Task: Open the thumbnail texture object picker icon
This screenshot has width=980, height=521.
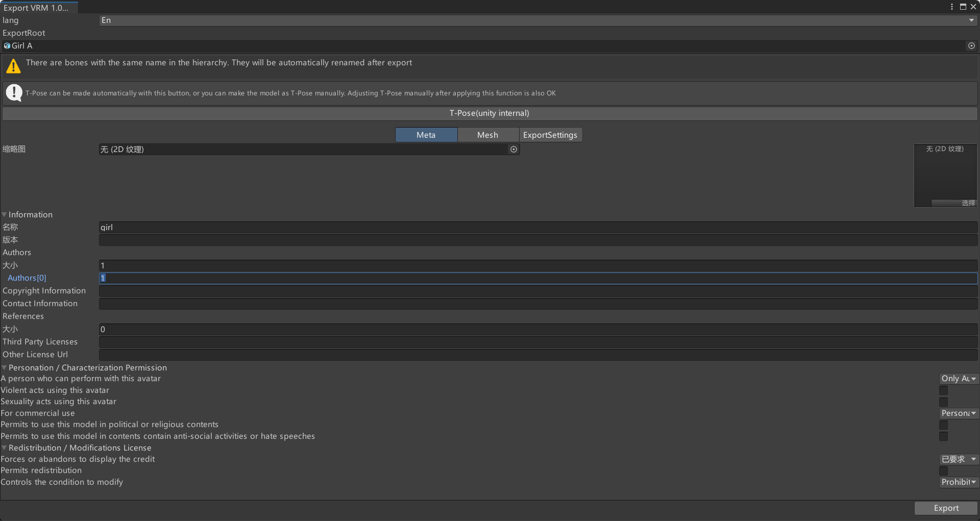Action: click(513, 150)
